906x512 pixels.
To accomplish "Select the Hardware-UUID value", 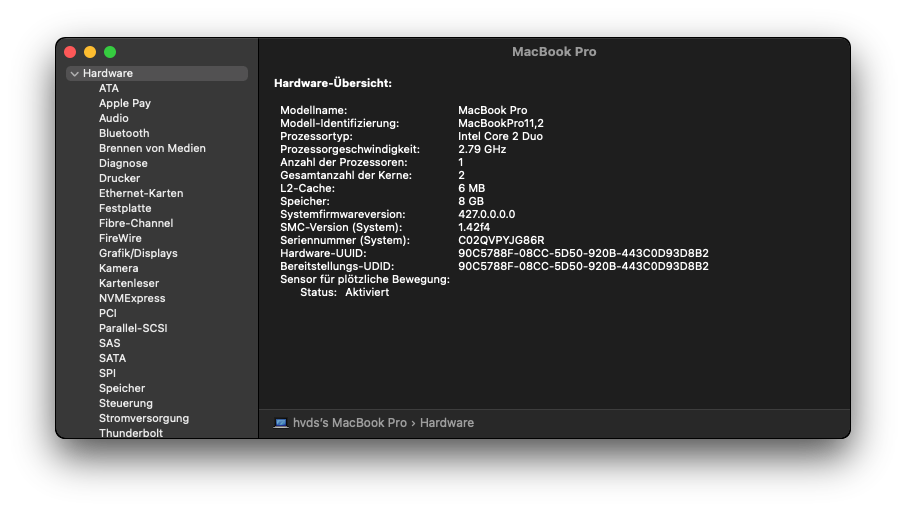I will click(x=584, y=254).
